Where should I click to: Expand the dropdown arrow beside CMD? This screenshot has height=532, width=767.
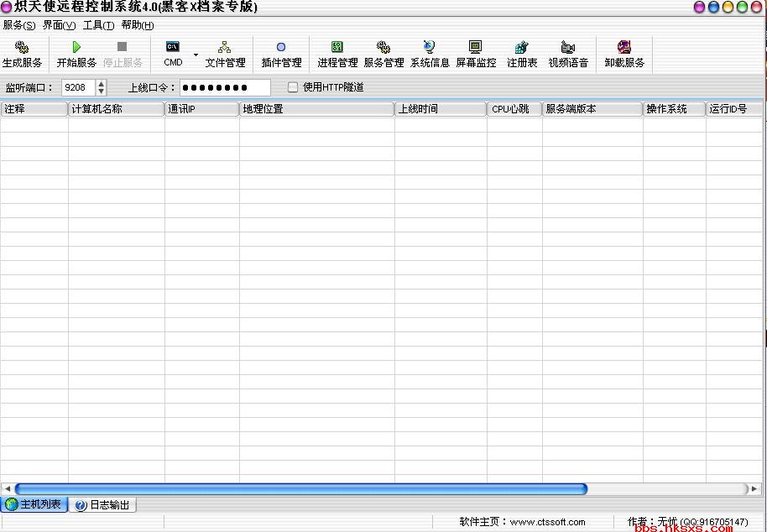196,55
